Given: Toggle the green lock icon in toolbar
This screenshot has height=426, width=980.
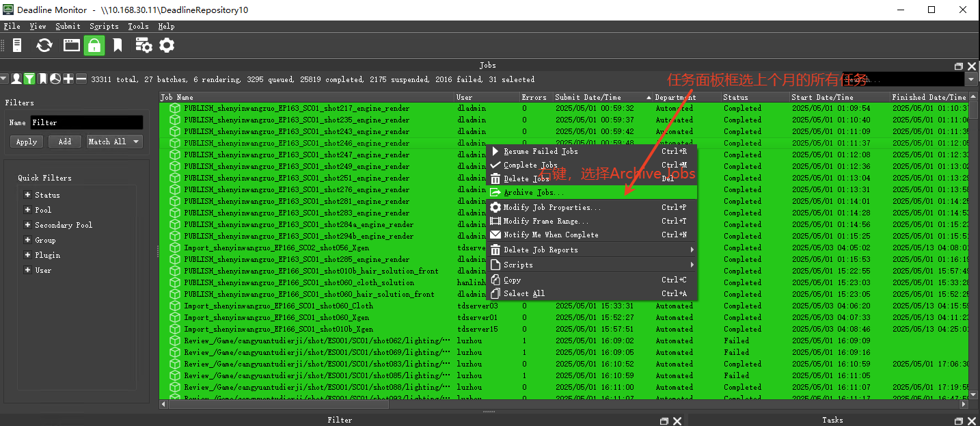Looking at the screenshot, I should [x=94, y=46].
